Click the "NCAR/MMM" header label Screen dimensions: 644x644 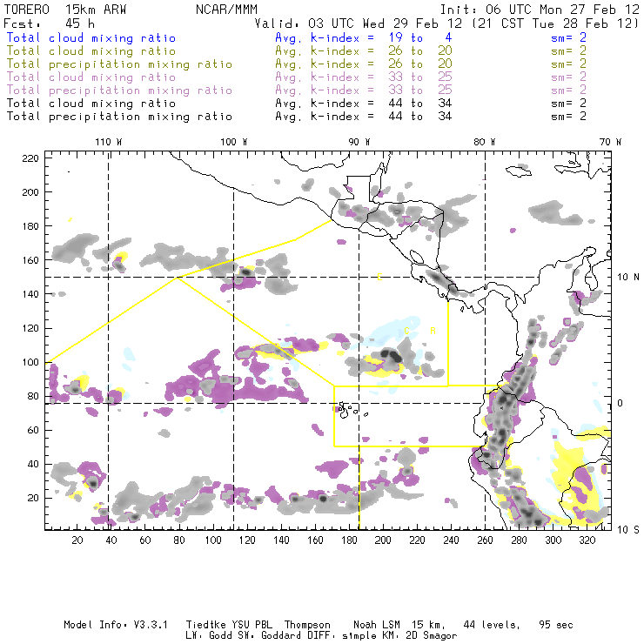(x=226, y=10)
